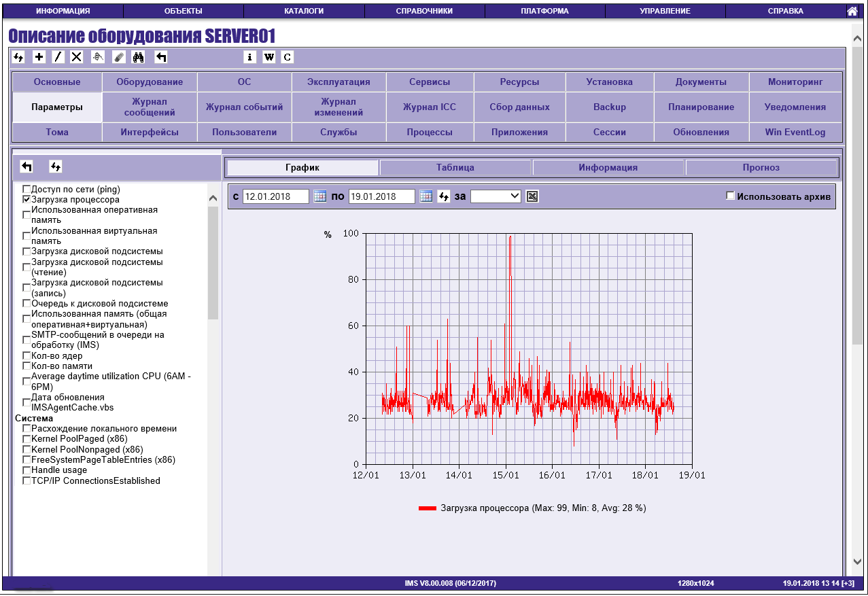Click the delete (X) toolbar icon

77,57
